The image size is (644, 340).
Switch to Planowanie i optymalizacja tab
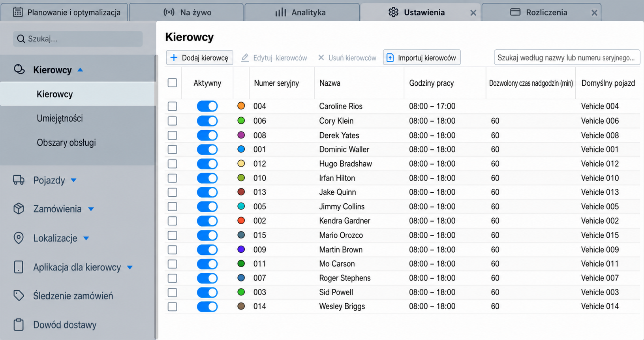click(x=64, y=12)
